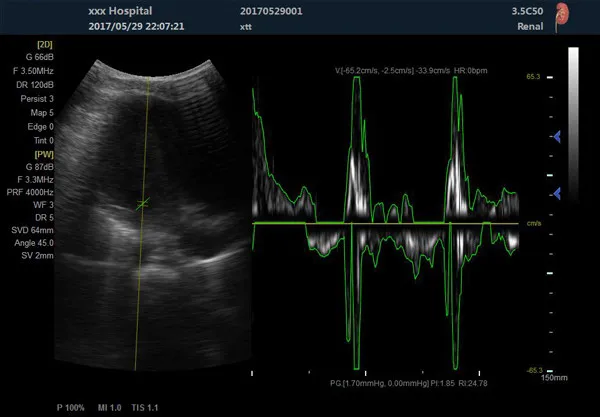Click the patient ID 20170529001
600x417 pixels.
pyautogui.click(x=272, y=9)
